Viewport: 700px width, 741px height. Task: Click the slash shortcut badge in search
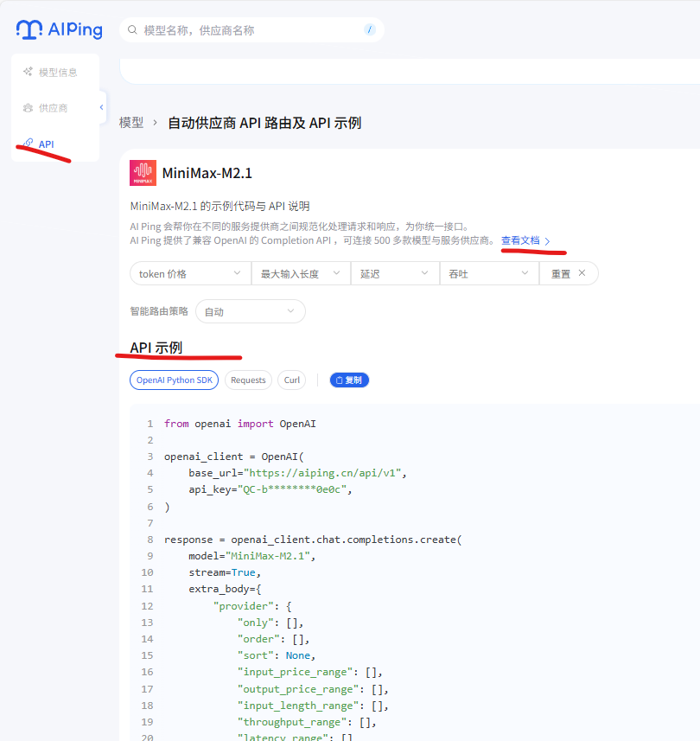(370, 29)
